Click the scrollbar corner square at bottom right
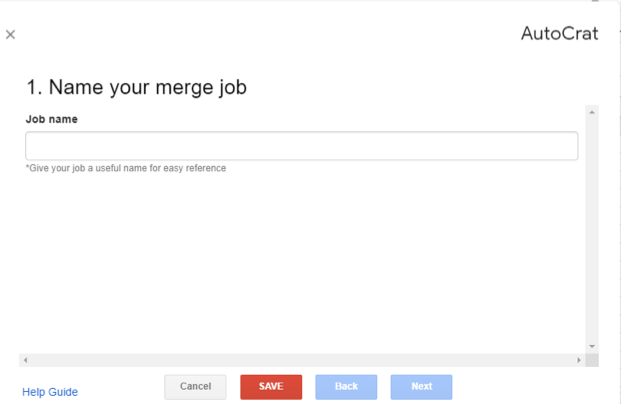The image size is (621, 404). click(592, 360)
